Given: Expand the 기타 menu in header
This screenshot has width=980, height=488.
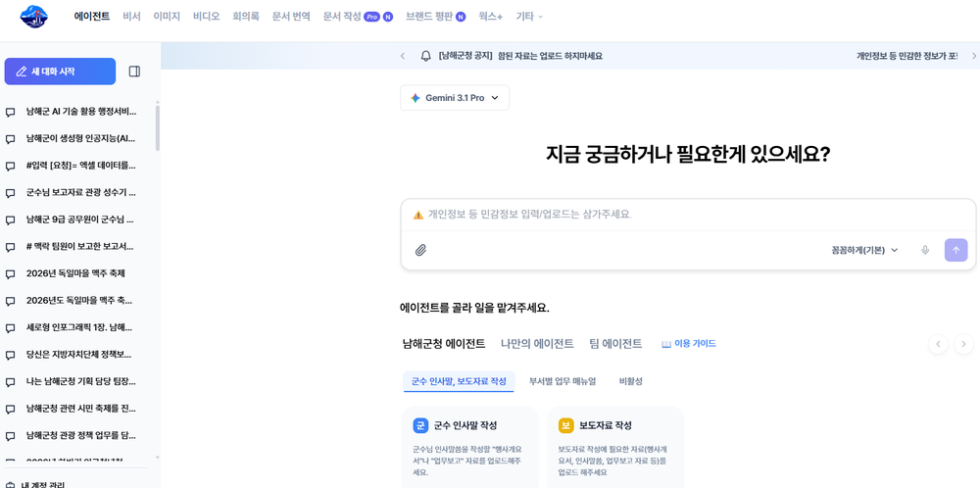Looking at the screenshot, I should pos(529,17).
